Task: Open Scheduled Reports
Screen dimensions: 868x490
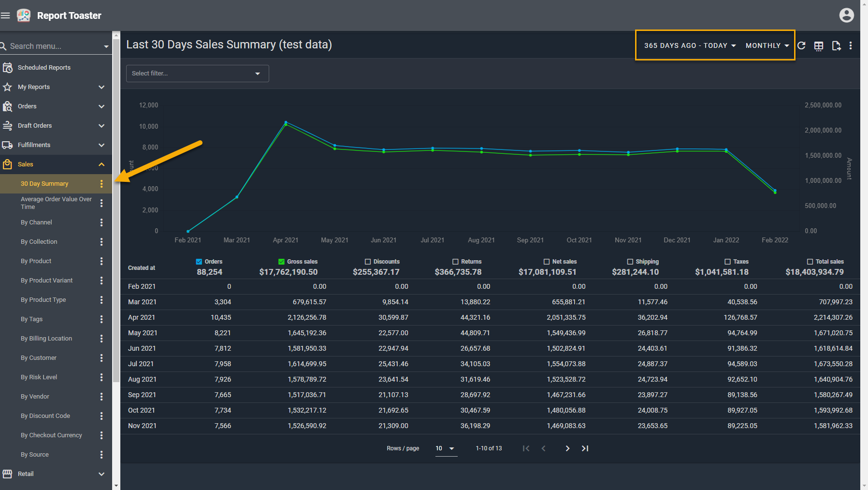Action: (x=44, y=68)
